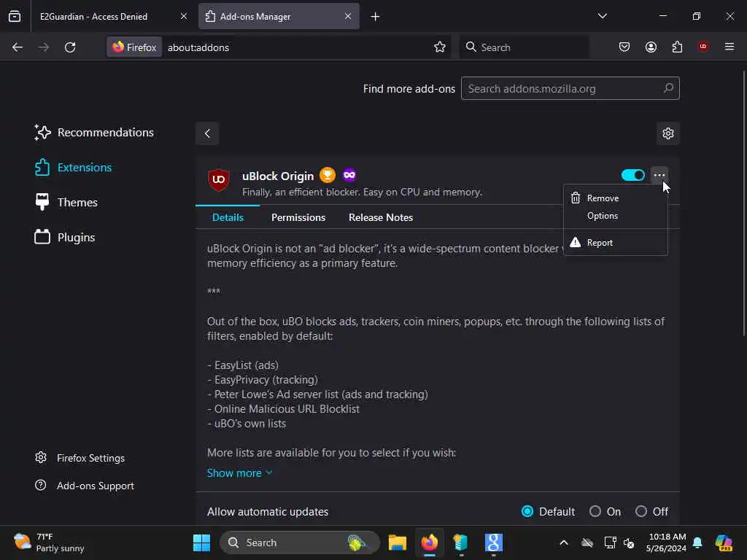
Task: Click the recommended trophy badge
Action: 328,175
